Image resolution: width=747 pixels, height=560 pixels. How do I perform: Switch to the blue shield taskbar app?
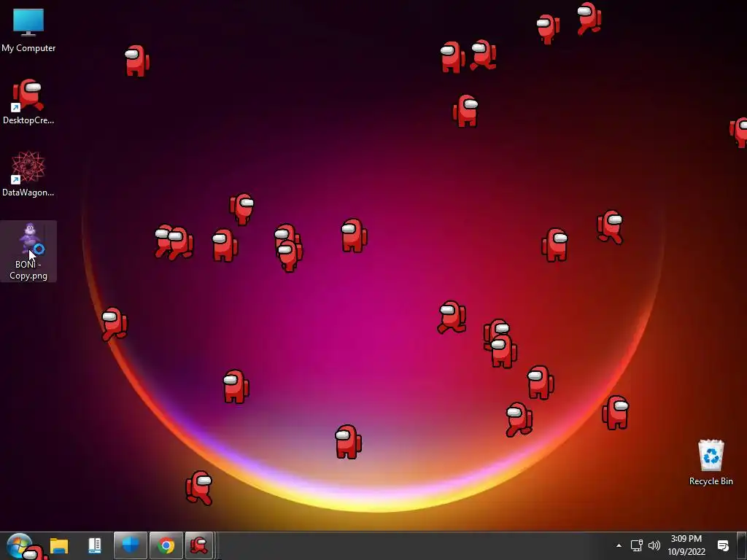coord(131,545)
